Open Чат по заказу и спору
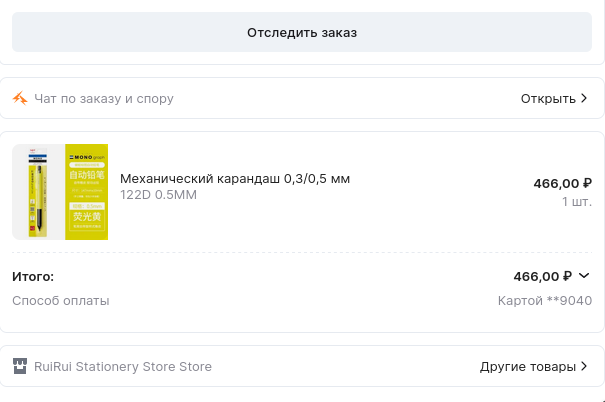Image resolution: width=605 pixels, height=402 pixels. [x=104, y=98]
